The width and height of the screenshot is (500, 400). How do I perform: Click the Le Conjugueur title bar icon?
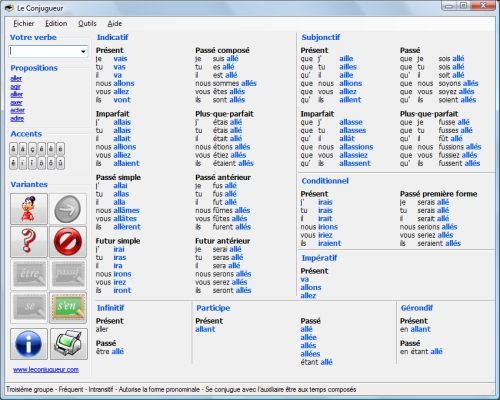[x=10, y=8]
